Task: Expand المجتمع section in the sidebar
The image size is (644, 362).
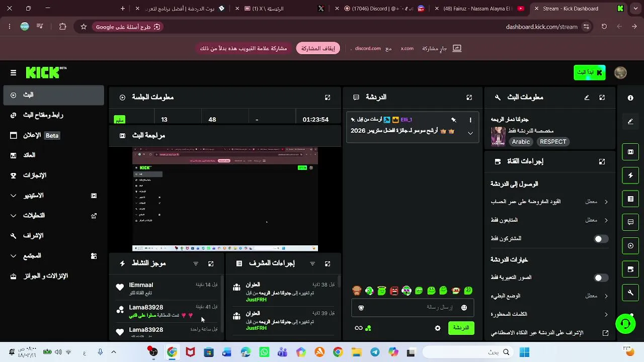Action: pos(53,256)
